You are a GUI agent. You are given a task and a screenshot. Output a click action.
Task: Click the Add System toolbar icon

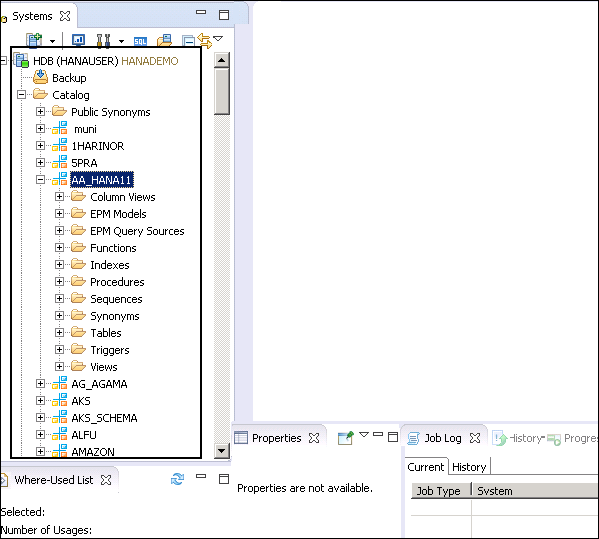(34, 40)
